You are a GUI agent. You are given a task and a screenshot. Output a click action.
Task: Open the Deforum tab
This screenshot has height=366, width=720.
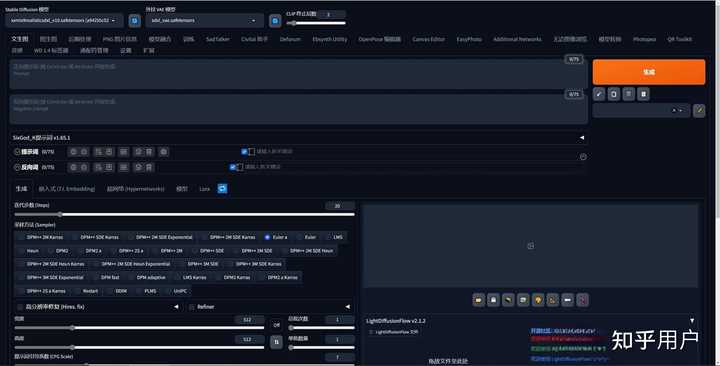(290, 39)
